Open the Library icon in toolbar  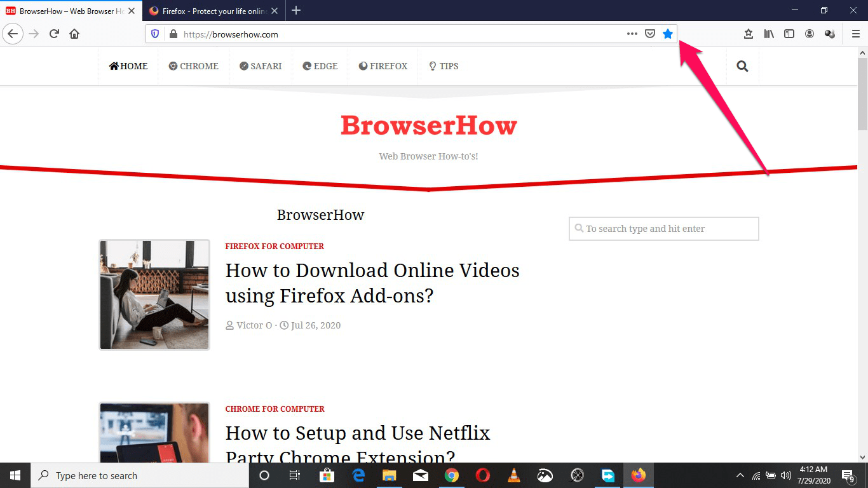[x=769, y=34]
